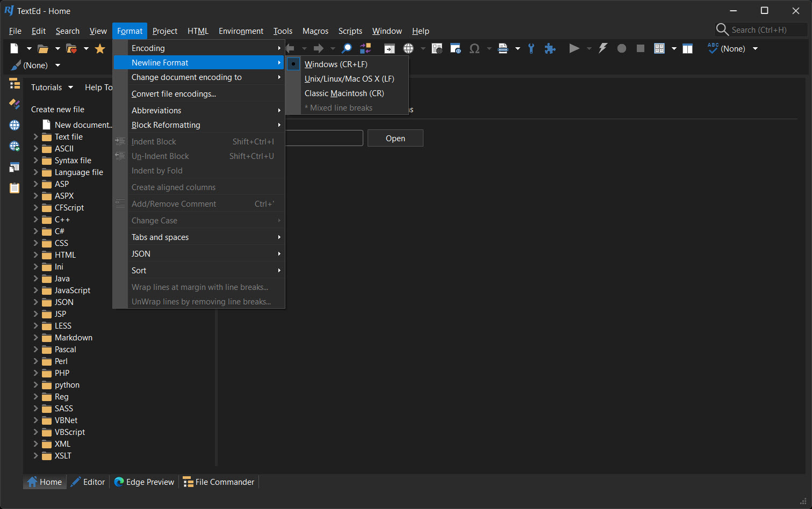Click the globe with green checkmark icon

tap(15, 146)
